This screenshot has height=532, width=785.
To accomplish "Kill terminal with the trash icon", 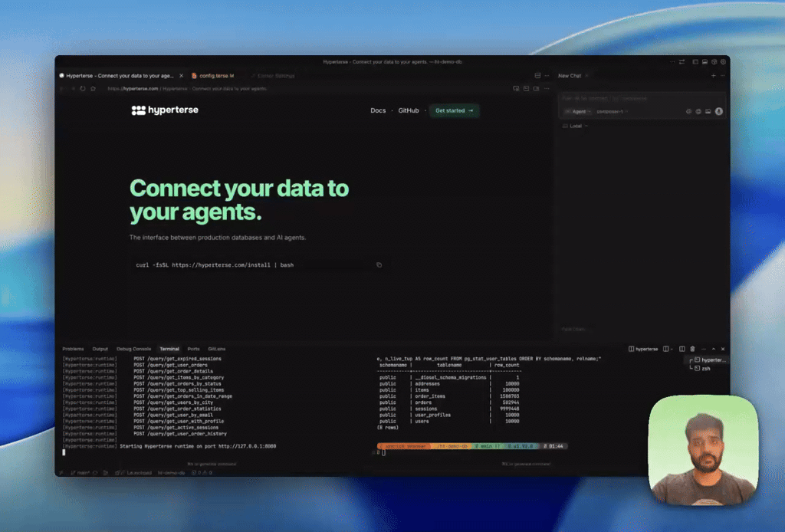I will (x=693, y=349).
